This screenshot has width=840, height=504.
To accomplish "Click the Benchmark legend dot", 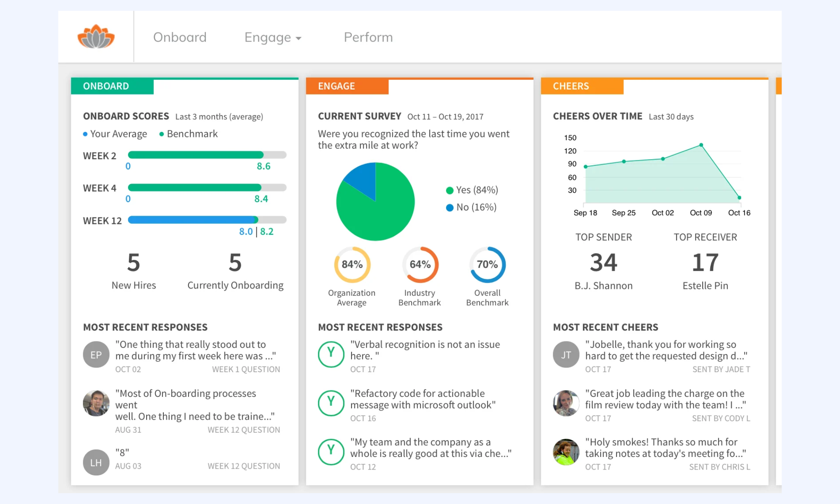I will pos(161,134).
